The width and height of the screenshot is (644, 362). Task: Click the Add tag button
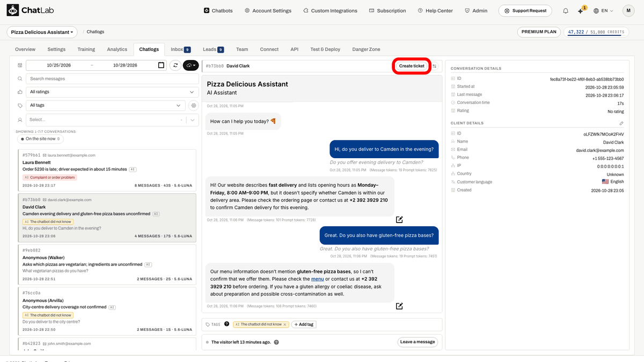pyautogui.click(x=304, y=324)
